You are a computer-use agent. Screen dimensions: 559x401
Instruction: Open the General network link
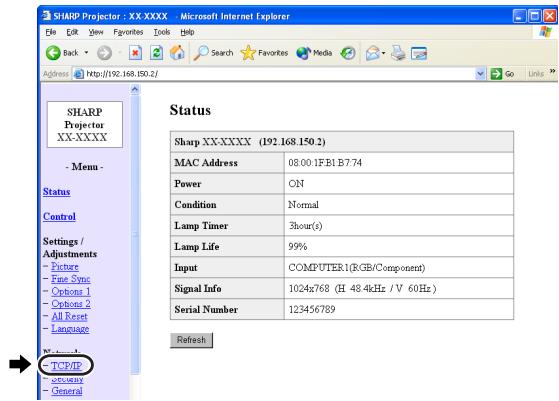(67, 391)
